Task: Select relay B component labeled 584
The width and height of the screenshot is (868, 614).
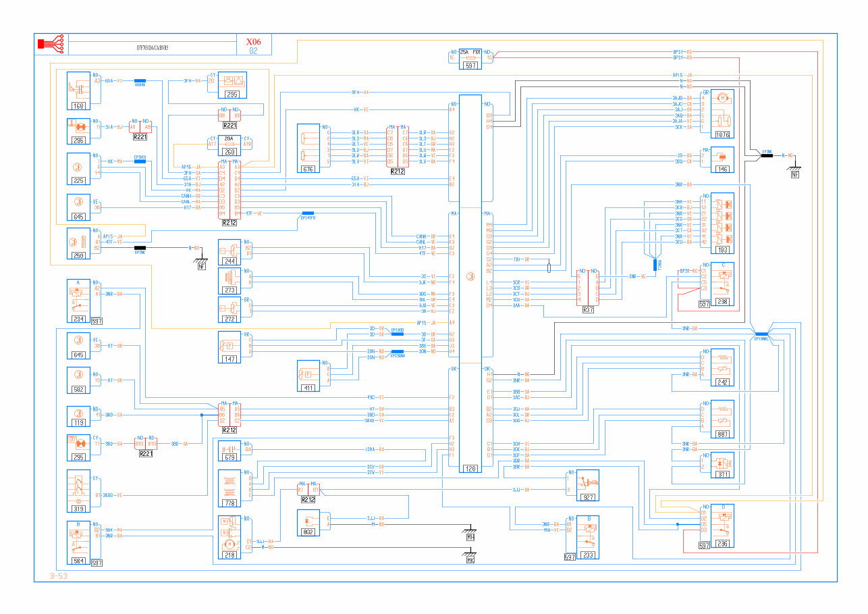Action: click(79, 542)
